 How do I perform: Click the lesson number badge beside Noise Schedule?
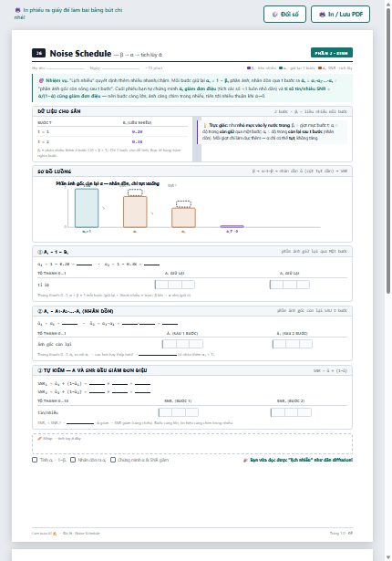(38, 53)
